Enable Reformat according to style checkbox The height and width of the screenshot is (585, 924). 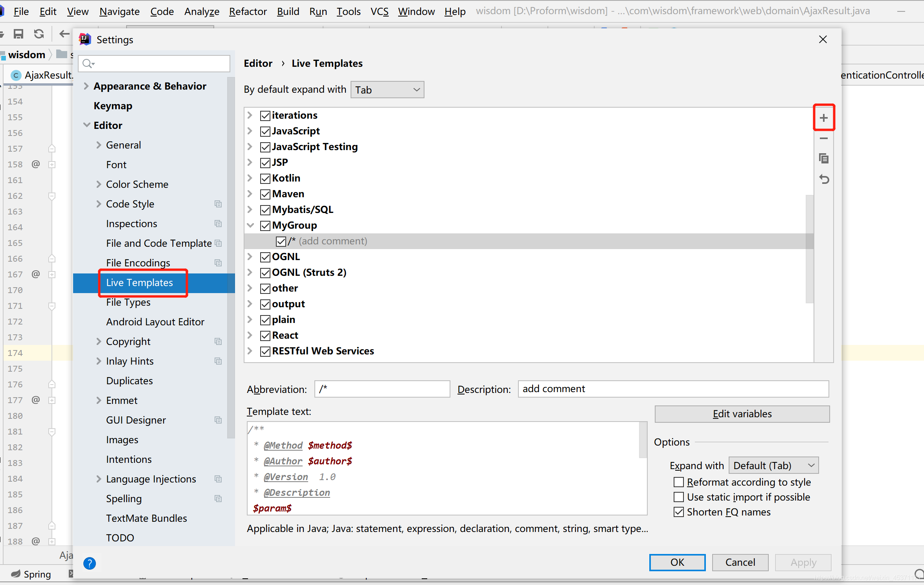point(678,482)
